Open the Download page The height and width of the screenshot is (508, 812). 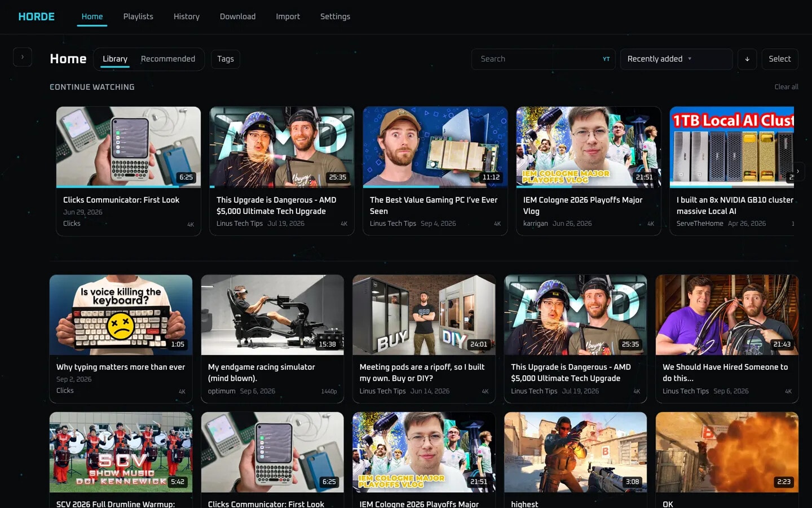pos(237,16)
